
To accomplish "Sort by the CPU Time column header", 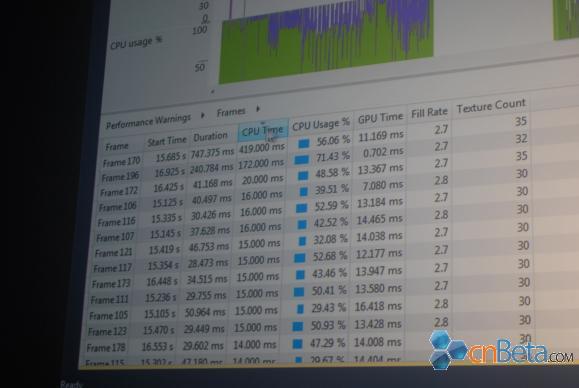I will pos(263,130).
